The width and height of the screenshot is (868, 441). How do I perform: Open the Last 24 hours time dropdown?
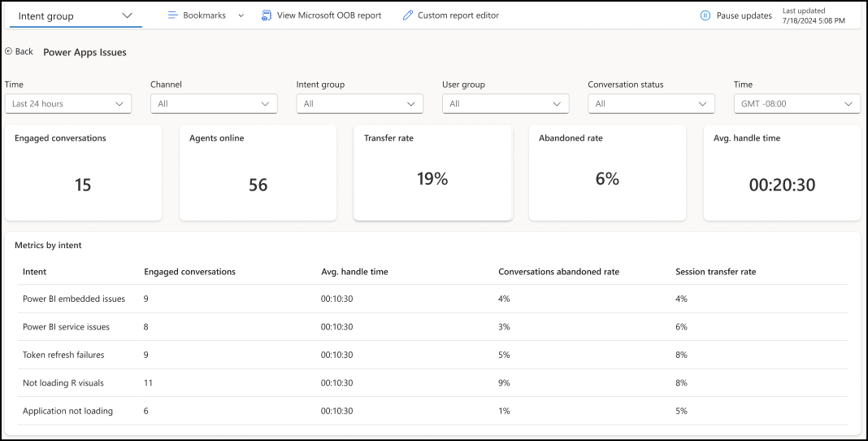[x=67, y=103]
